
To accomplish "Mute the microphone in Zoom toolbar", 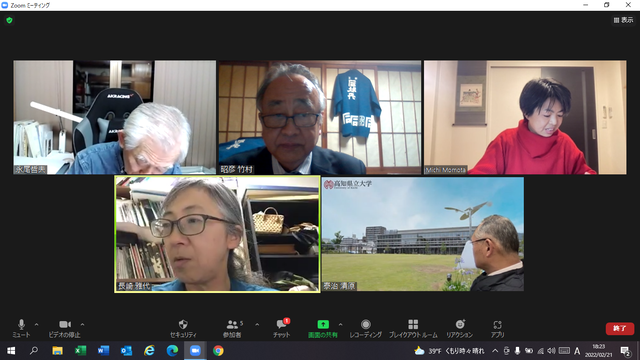I will (21, 329).
